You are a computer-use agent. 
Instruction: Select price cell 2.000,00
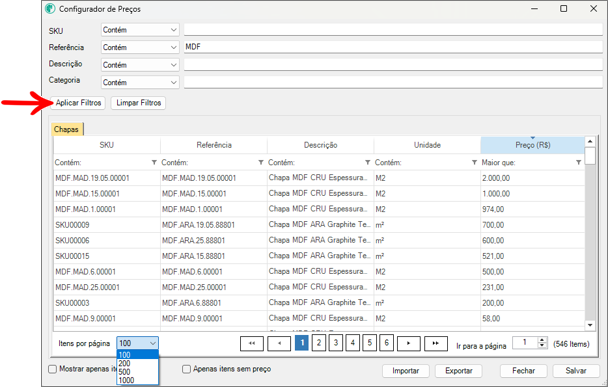click(x=532, y=178)
